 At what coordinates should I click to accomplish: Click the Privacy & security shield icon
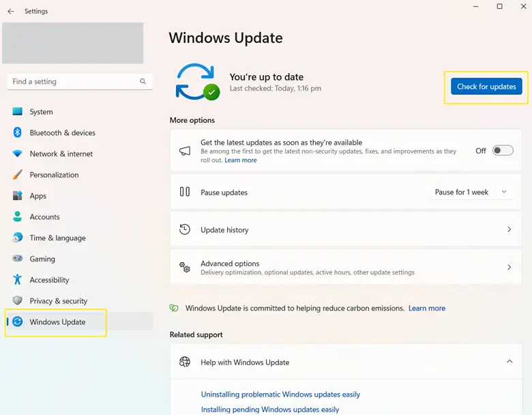(17, 300)
